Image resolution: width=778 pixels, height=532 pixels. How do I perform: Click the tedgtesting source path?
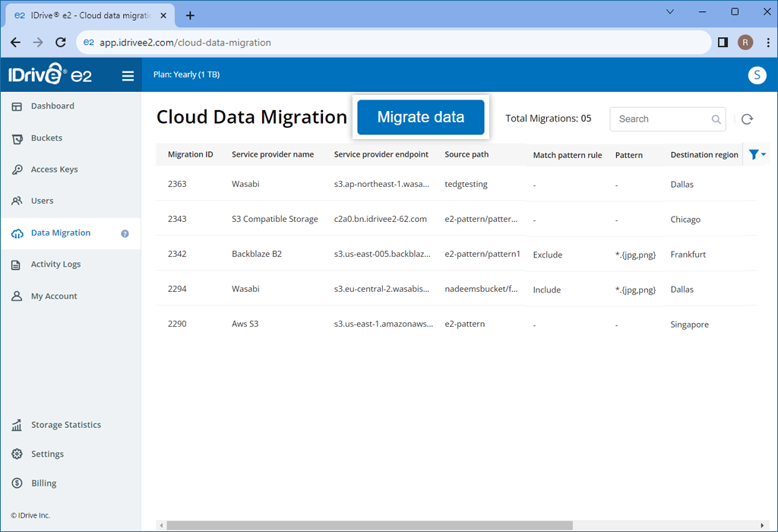tap(466, 184)
